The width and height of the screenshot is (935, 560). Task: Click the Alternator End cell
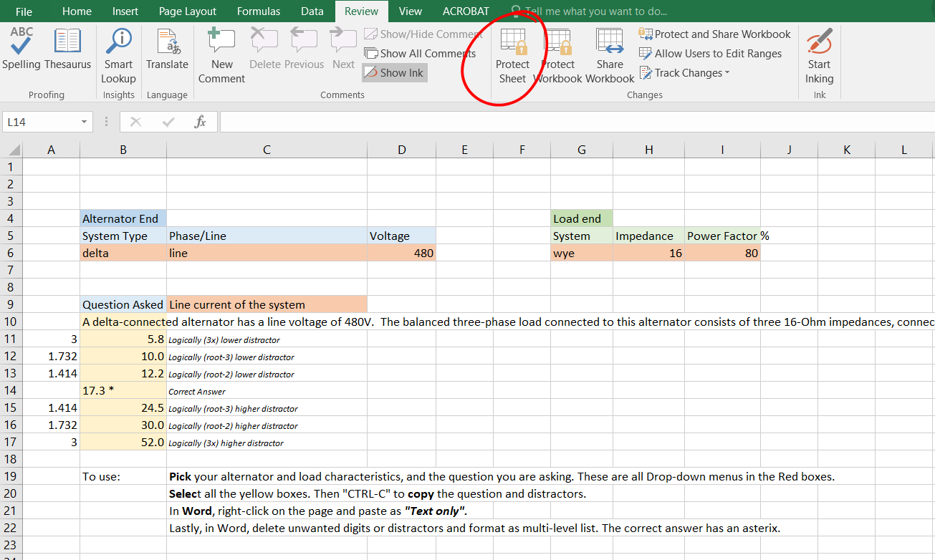[123, 218]
